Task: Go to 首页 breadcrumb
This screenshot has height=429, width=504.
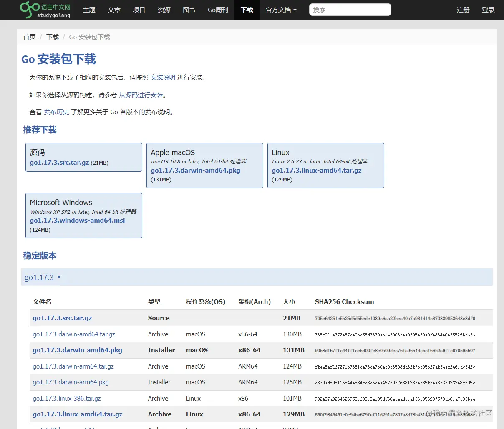Action: tap(30, 37)
